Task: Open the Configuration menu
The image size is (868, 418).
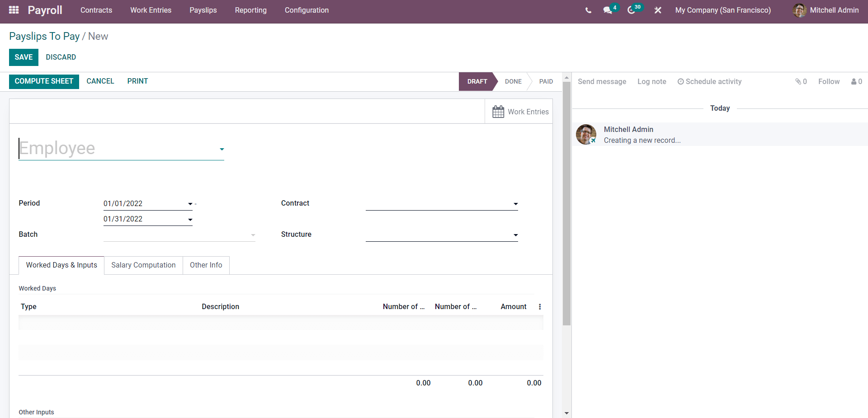Action: coord(307,10)
